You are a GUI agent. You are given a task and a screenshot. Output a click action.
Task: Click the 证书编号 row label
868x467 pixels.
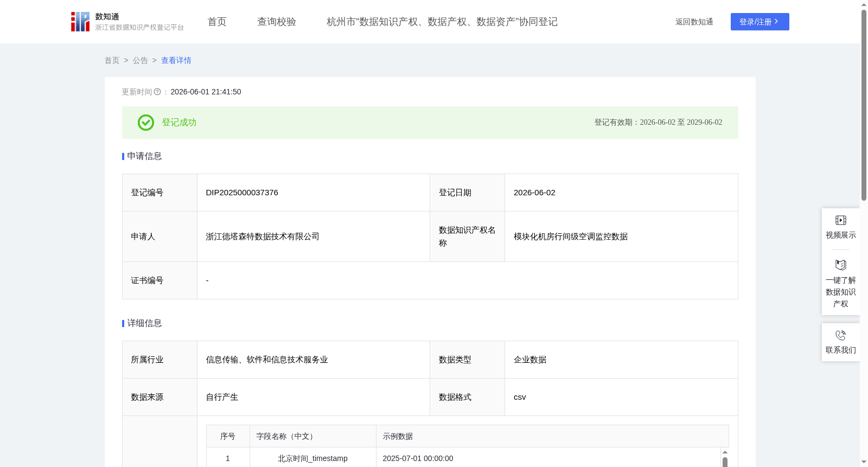pyautogui.click(x=147, y=280)
